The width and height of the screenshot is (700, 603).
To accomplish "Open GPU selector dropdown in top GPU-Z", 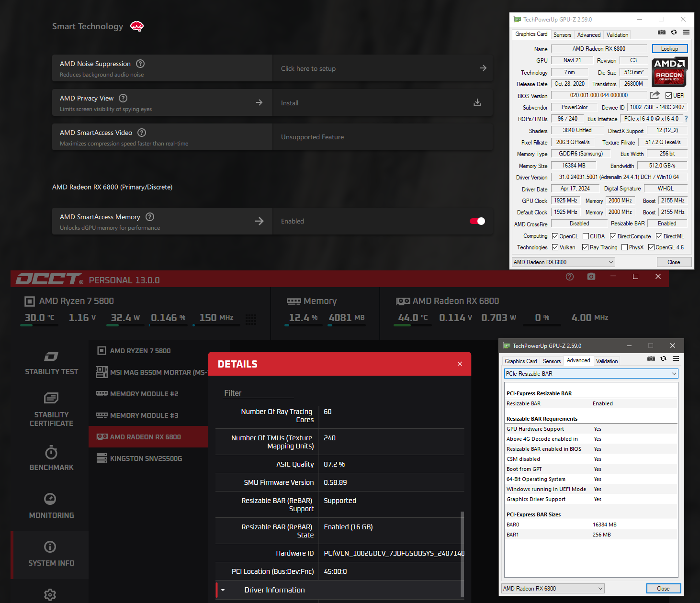I will click(564, 262).
